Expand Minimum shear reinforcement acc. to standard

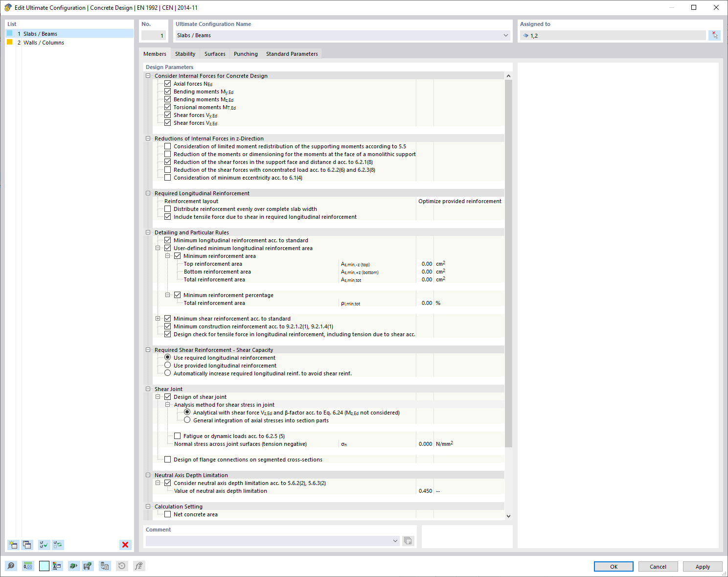[x=158, y=318]
